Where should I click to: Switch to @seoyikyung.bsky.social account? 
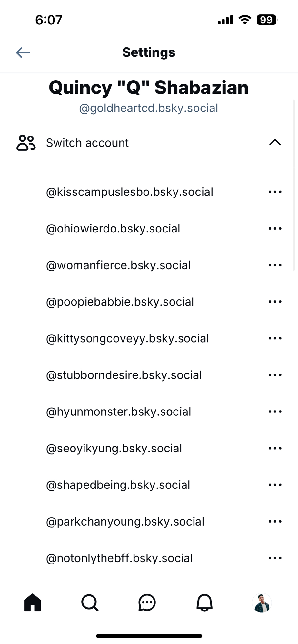click(114, 448)
